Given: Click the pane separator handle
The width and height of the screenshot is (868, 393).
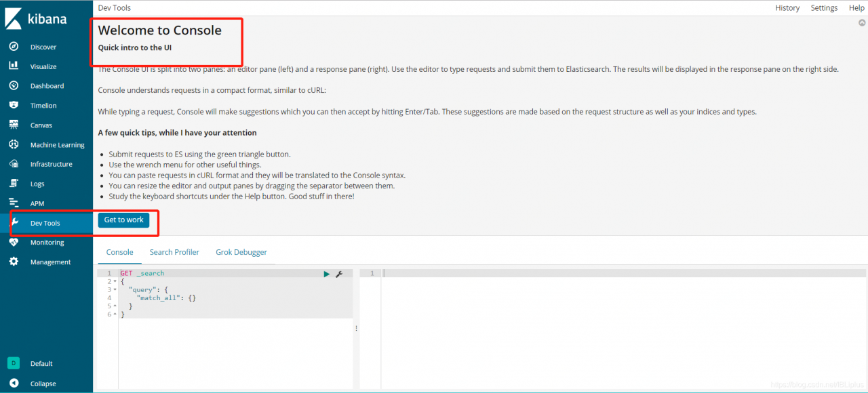Looking at the screenshot, I should [x=356, y=328].
